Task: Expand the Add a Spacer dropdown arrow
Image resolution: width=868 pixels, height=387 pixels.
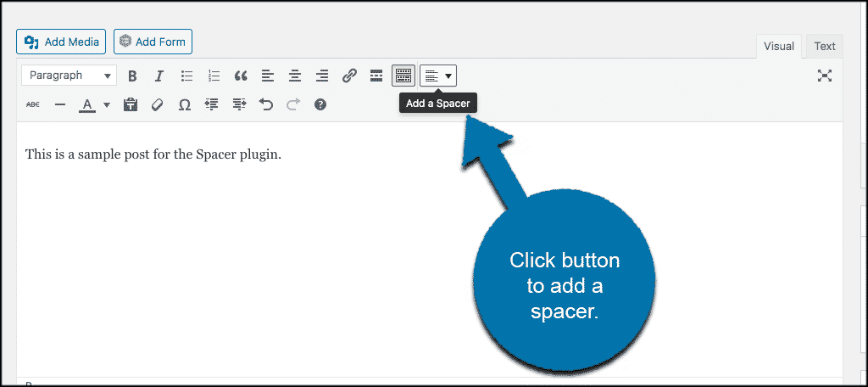Action: 448,76
